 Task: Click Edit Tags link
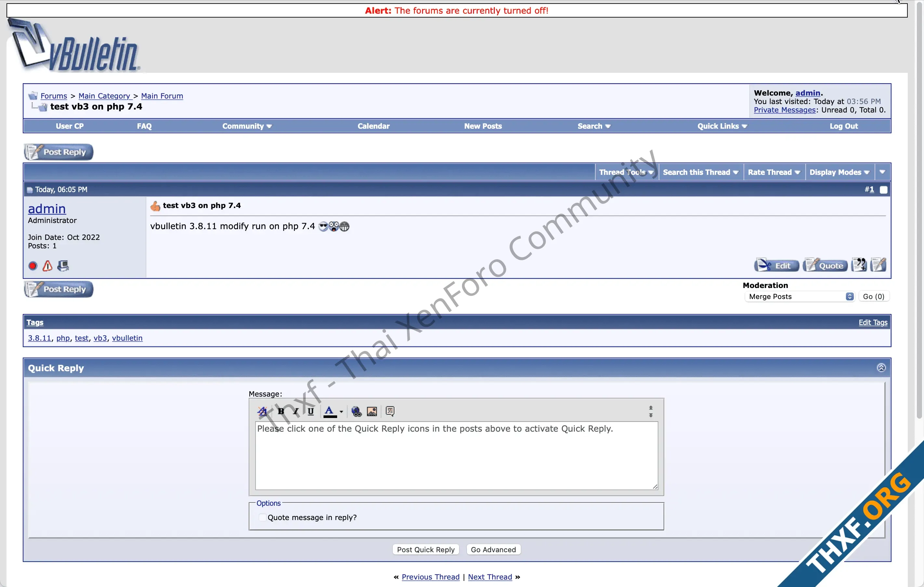(x=873, y=322)
